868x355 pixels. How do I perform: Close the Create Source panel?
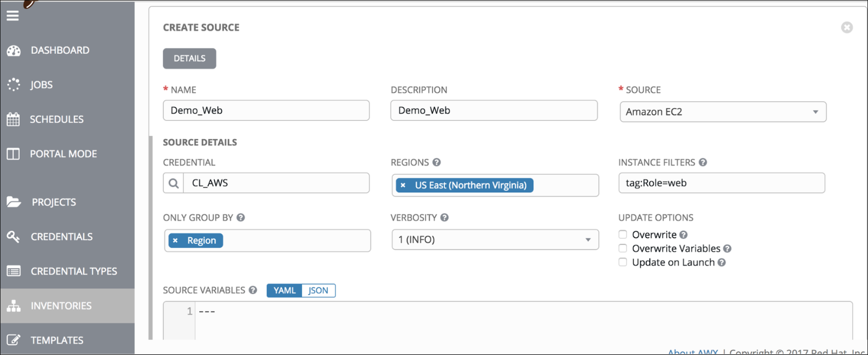847,27
